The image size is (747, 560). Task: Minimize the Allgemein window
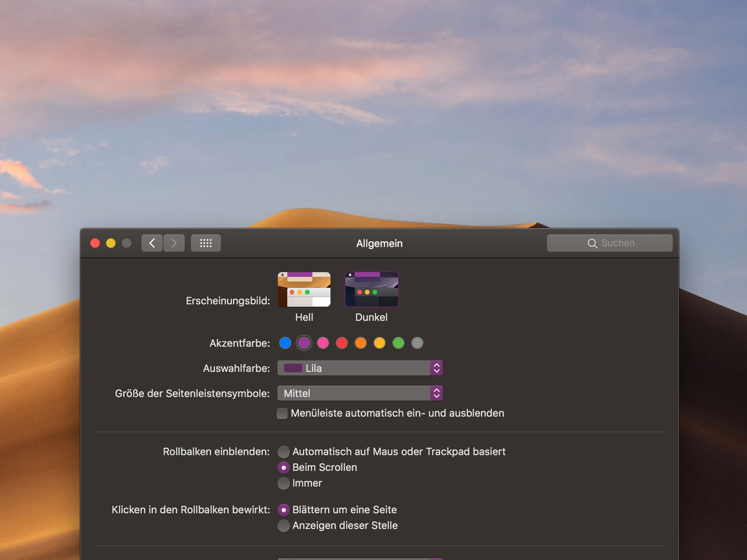click(111, 243)
